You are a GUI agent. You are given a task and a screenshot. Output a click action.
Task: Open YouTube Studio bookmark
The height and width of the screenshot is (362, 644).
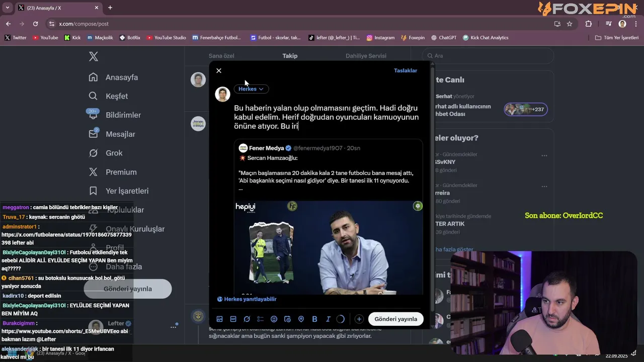166,38
